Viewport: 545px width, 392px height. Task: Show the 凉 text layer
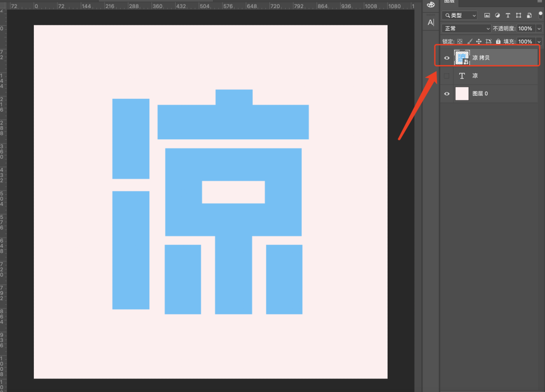[447, 76]
